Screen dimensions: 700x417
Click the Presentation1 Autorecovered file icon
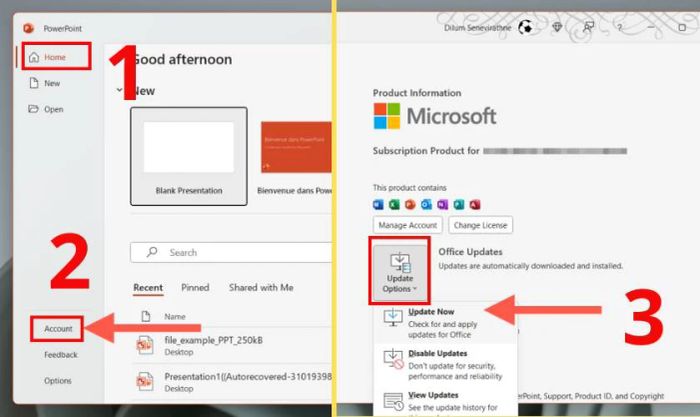click(x=145, y=382)
